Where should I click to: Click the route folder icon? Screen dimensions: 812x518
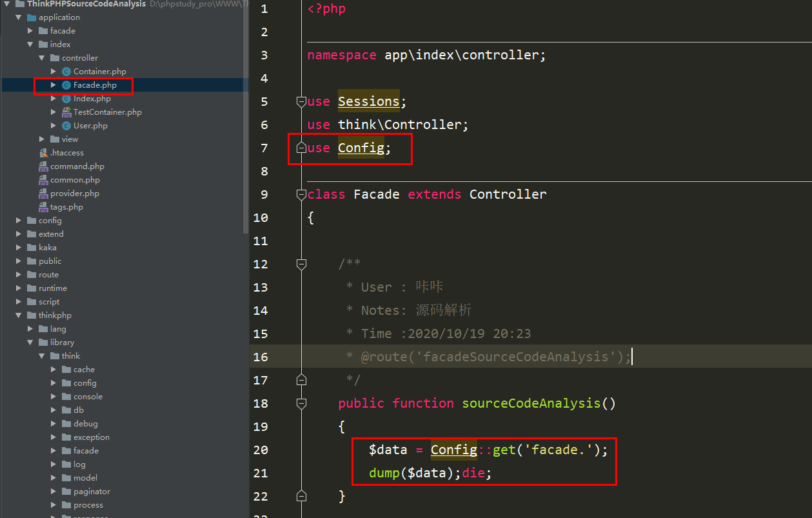32,275
